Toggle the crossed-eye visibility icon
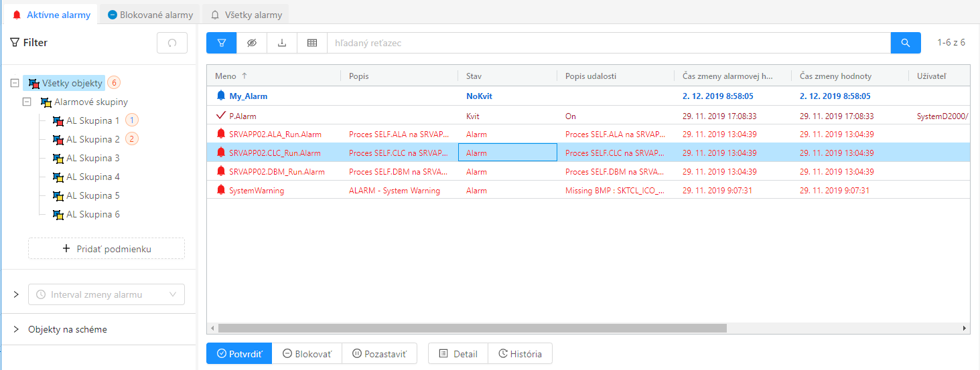 point(252,43)
